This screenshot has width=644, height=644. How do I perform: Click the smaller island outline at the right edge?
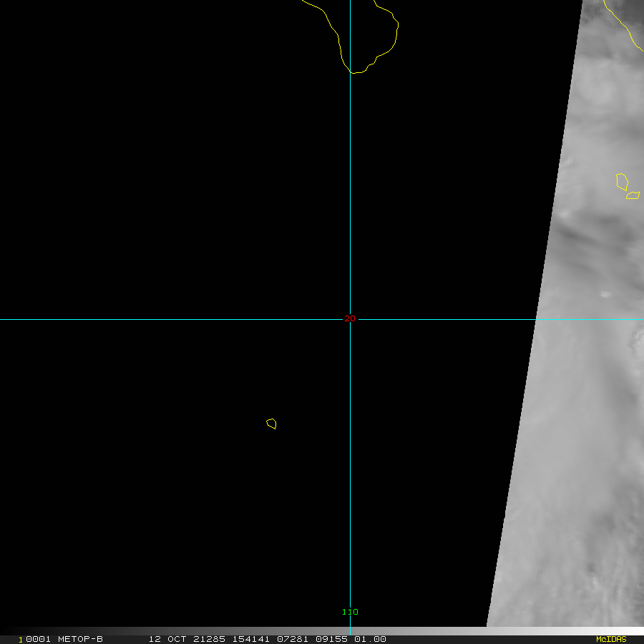(x=633, y=195)
